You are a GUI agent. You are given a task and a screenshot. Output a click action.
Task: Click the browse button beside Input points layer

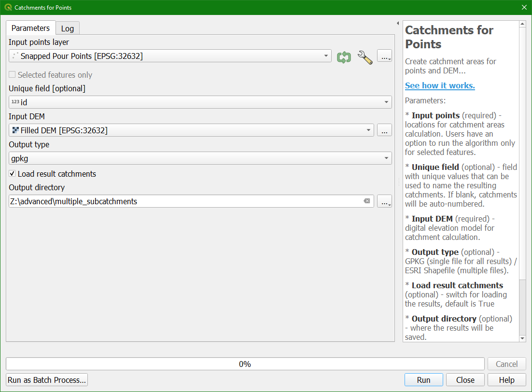[384, 56]
